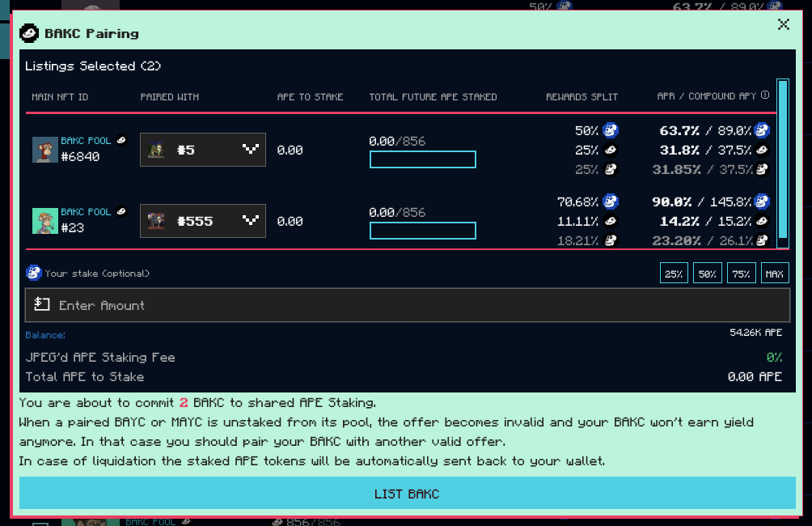This screenshot has height=526, width=812.
Task: Open the paired-with #555 dropdown
Action: click(203, 221)
